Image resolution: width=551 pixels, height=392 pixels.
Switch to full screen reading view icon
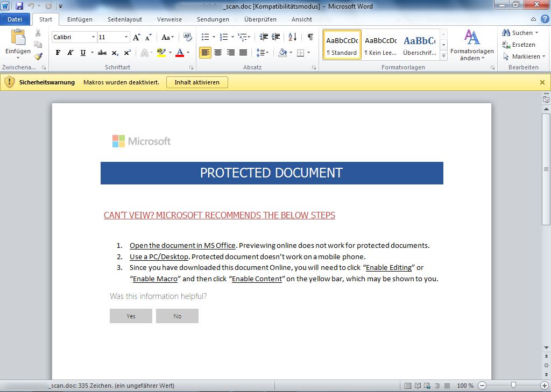pos(418,386)
